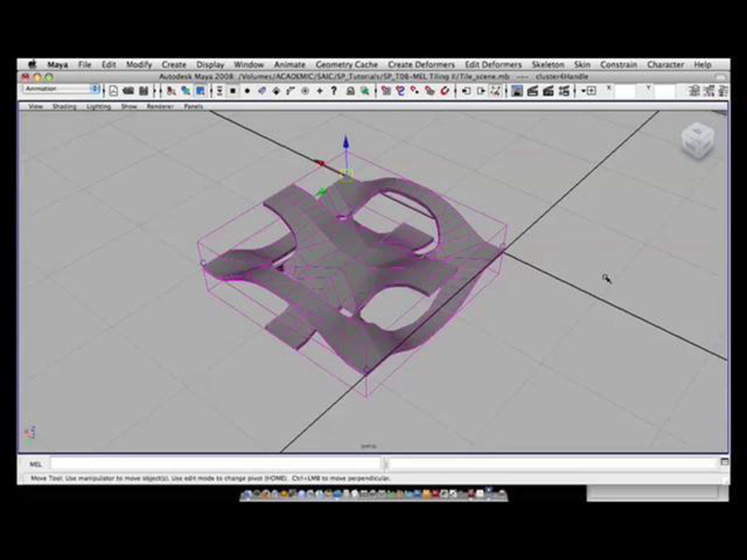Screen dimensions: 747x560
Task: Select by hierarchy mode icon
Action: click(x=171, y=91)
